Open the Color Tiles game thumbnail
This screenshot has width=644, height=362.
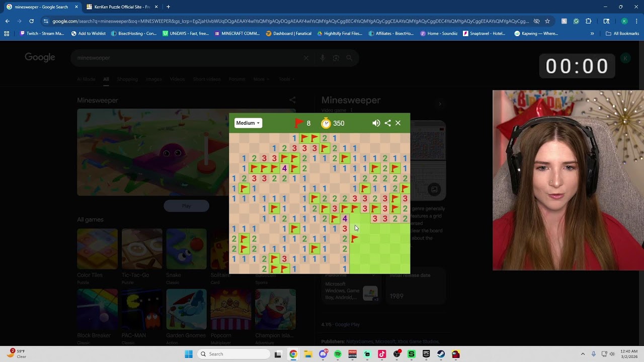tap(97, 249)
